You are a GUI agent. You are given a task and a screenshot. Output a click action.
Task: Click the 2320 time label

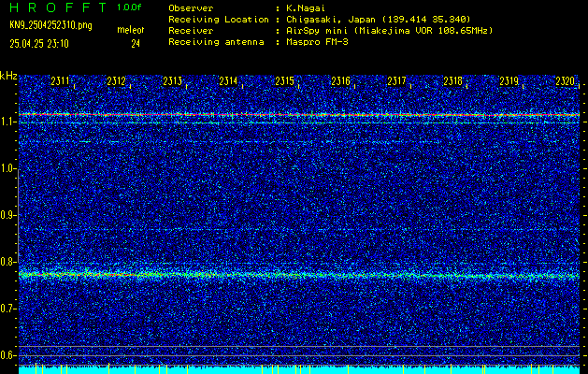[x=565, y=81]
